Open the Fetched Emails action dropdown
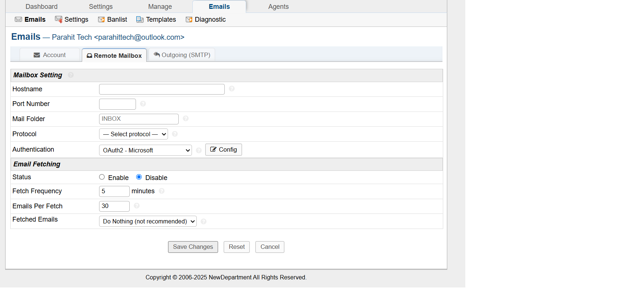The height and width of the screenshot is (300, 644). (148, 222)
